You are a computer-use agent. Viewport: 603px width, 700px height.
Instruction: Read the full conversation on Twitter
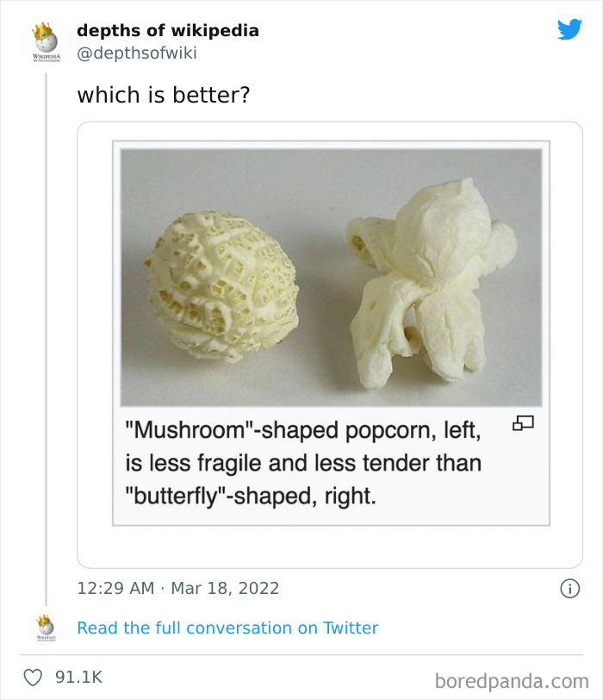pos(227,628)
